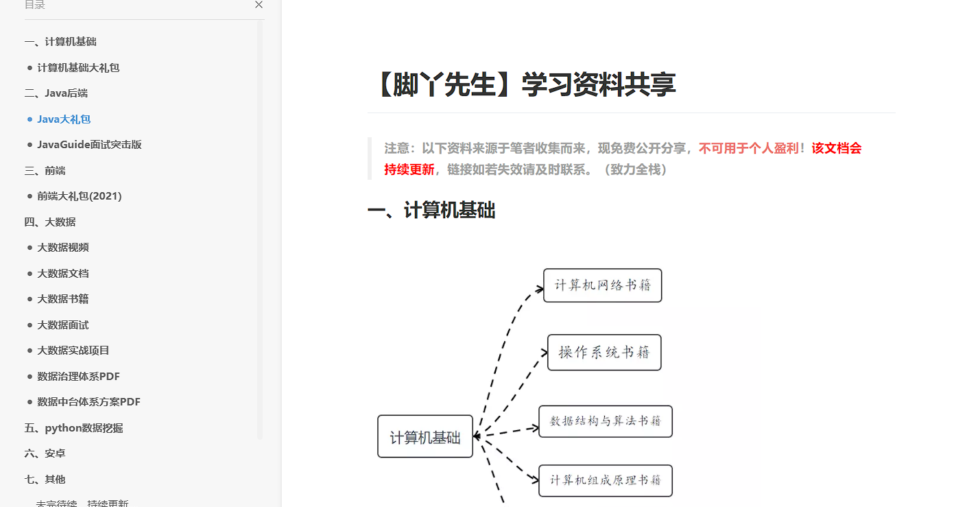
Task: Open 大数据实战项目 outline entry
Action: click(x=73, y=351)
